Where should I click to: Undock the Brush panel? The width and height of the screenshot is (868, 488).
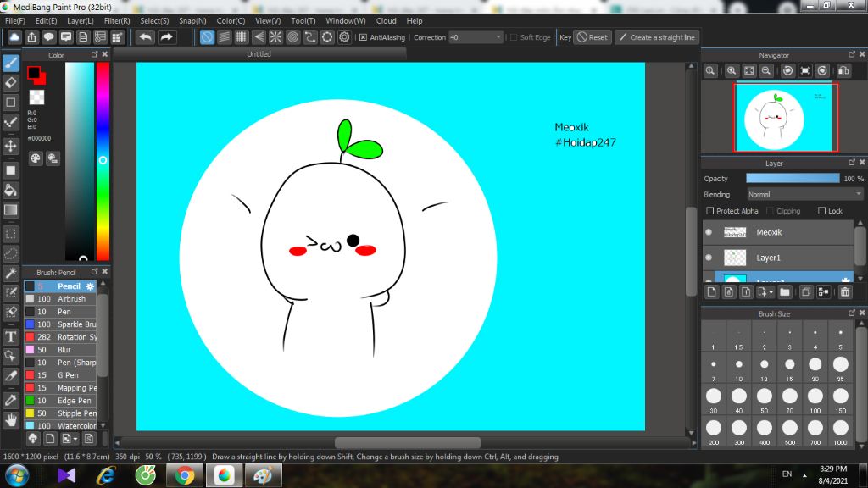(94, 272)
